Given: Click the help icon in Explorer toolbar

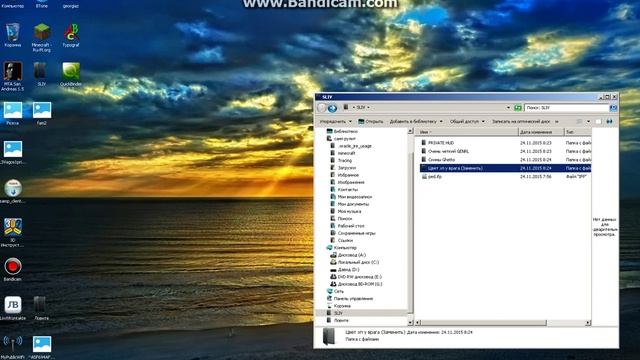Looking at the screenshot, I should (x=609, y=122).
